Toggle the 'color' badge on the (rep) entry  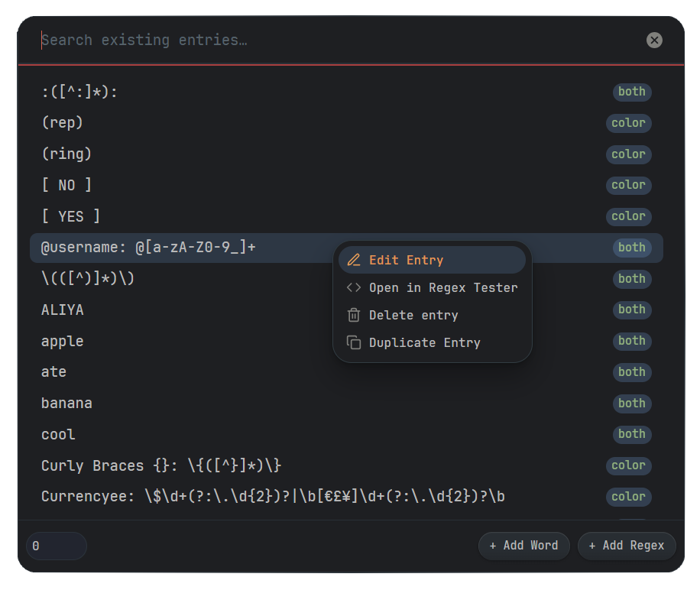(628, 122)
